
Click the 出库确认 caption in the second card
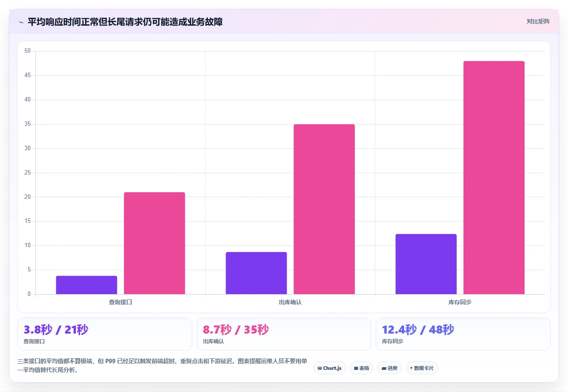click(x=214, y=342)
